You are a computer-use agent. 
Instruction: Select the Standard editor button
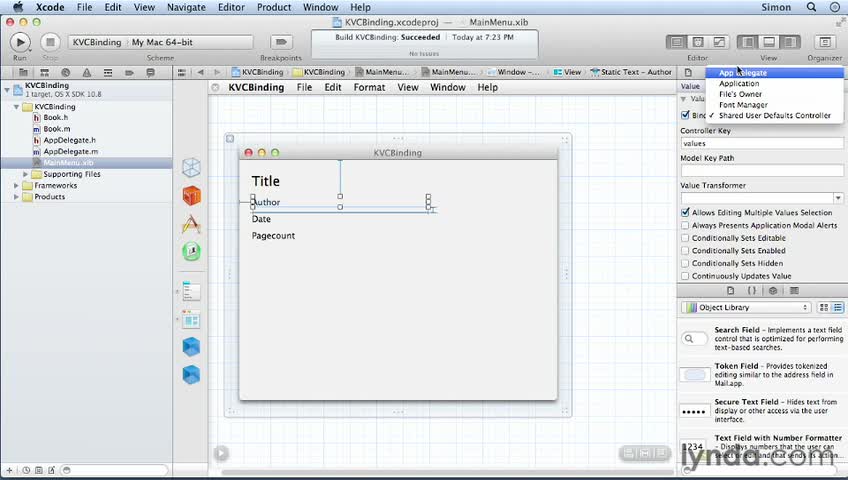[x=676, y=42]
